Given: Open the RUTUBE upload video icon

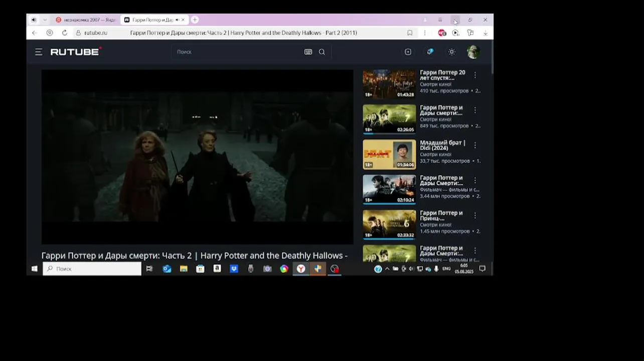Looking at the screenshot, I should click(408, 52).
